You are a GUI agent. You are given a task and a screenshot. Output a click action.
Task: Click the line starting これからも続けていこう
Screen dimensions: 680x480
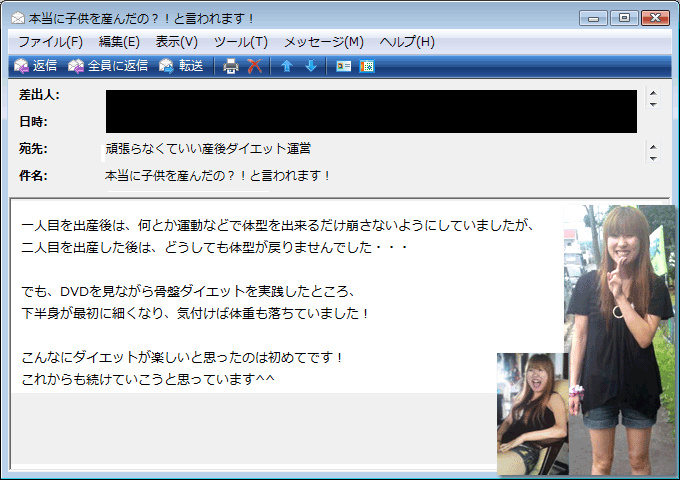click(x=148, y=379)
